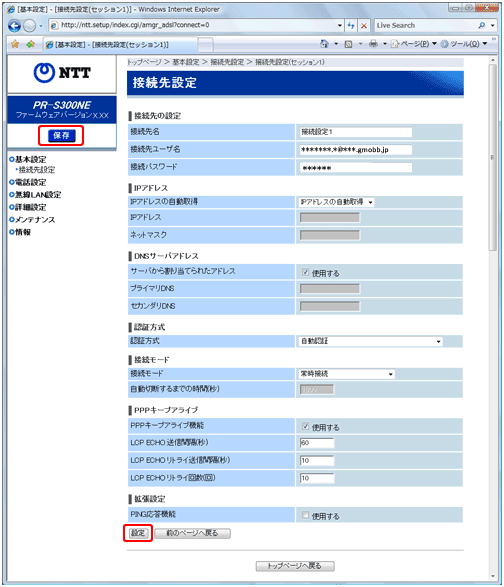This screenshot has width=504, height=587.
Task: Click the Home icon in toolbar
Action: [324, 44]
